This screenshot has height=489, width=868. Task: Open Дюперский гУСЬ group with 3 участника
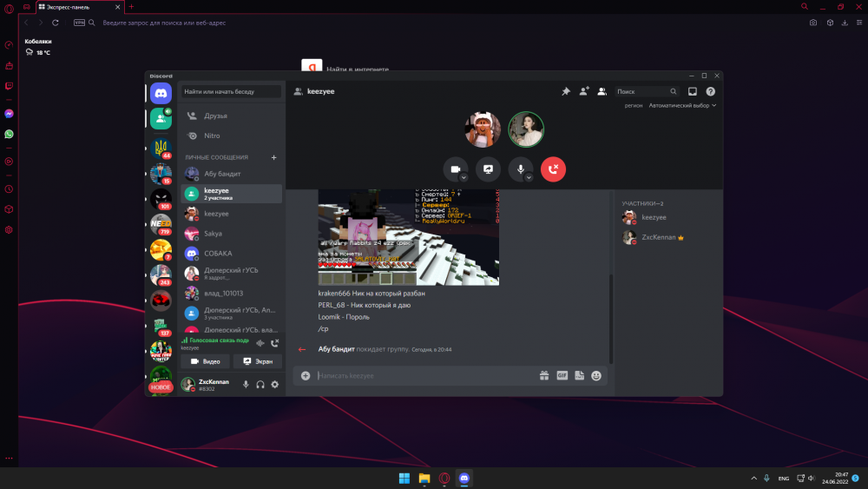click(231, 314)
